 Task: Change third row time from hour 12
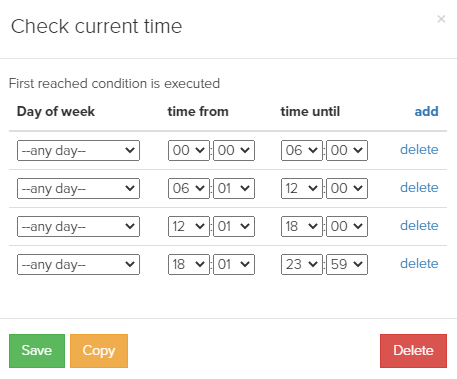(189, 226)
